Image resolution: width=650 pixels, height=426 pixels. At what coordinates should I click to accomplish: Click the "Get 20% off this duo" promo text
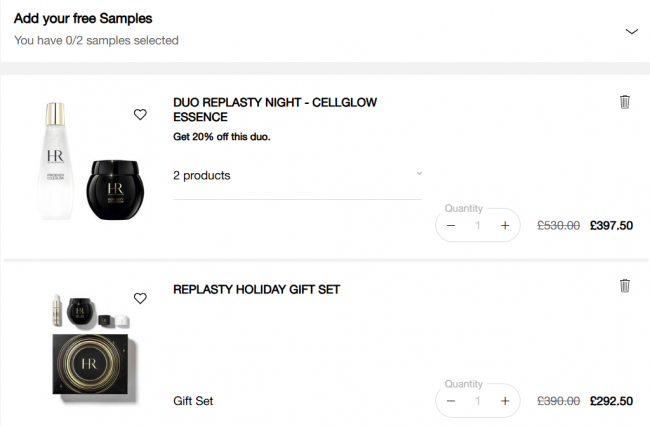(221, 137)
